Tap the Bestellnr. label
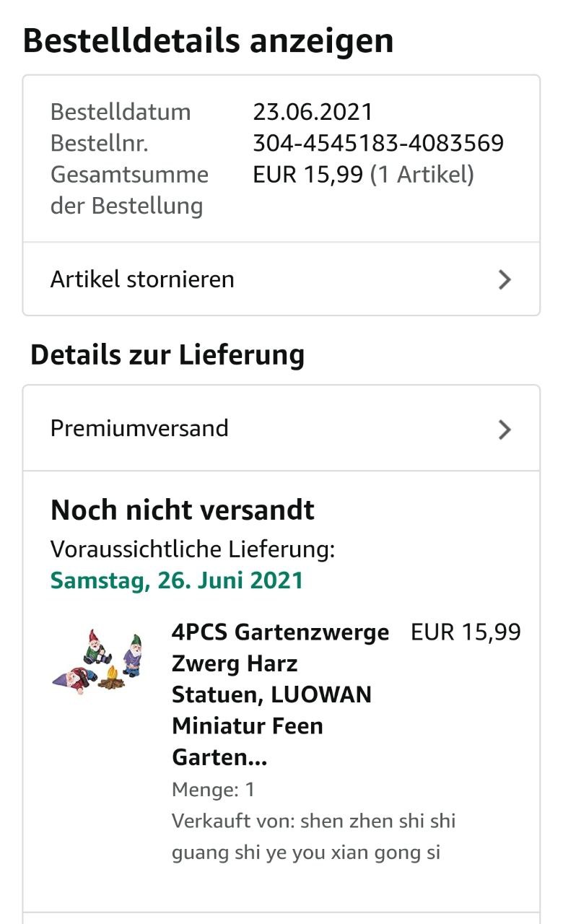This screenshot has height=924, width=563. click(x=100, y=143)
